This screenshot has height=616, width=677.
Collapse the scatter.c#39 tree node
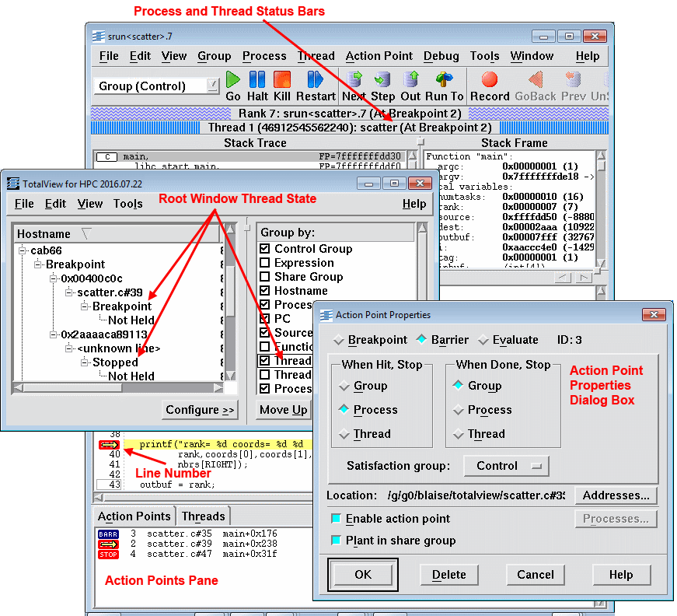click(68, 292)
